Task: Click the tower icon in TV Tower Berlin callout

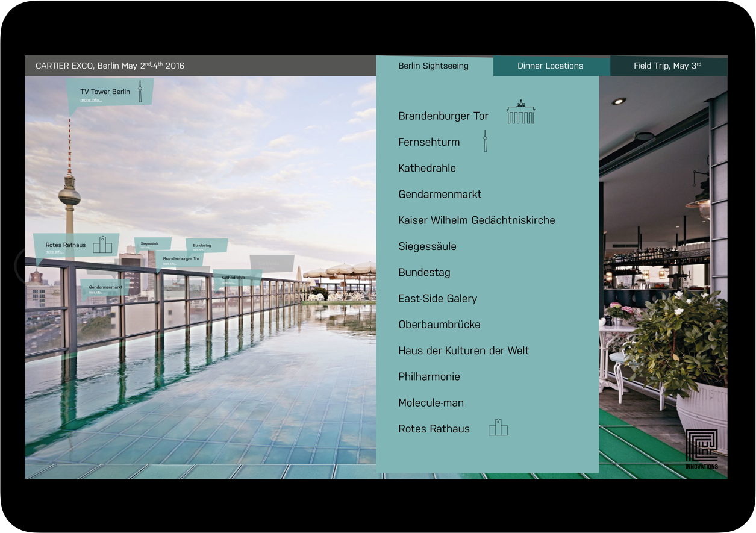Action: 140,91
